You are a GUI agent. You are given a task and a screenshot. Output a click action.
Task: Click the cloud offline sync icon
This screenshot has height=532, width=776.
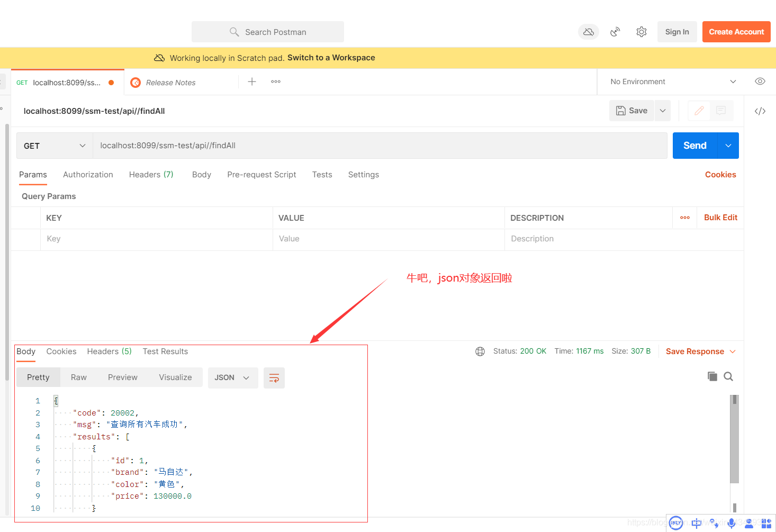tap(588, 32)
